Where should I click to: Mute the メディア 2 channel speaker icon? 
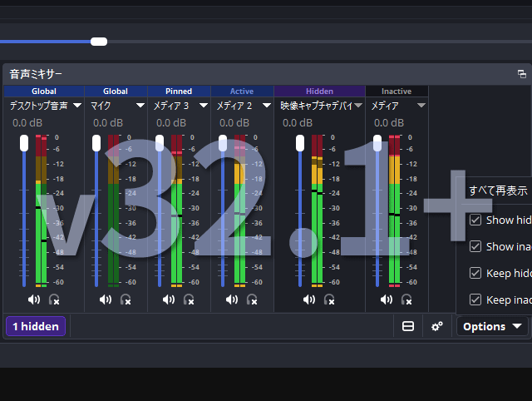[x=232, y=300]
